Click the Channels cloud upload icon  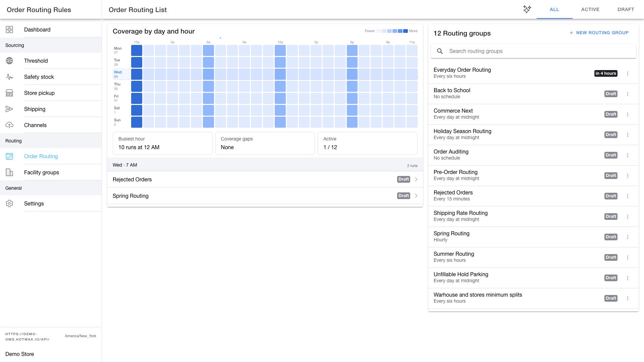9,125
